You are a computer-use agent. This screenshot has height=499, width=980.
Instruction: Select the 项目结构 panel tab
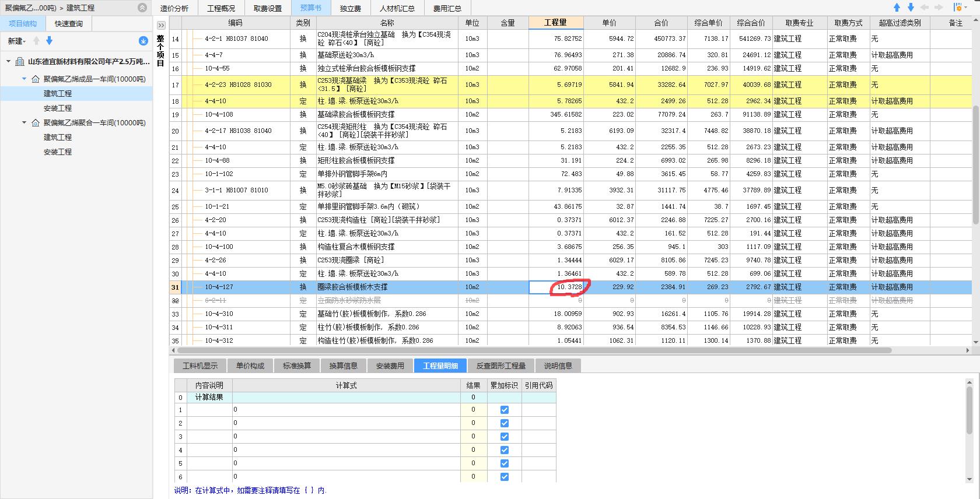tap(23, 24)
